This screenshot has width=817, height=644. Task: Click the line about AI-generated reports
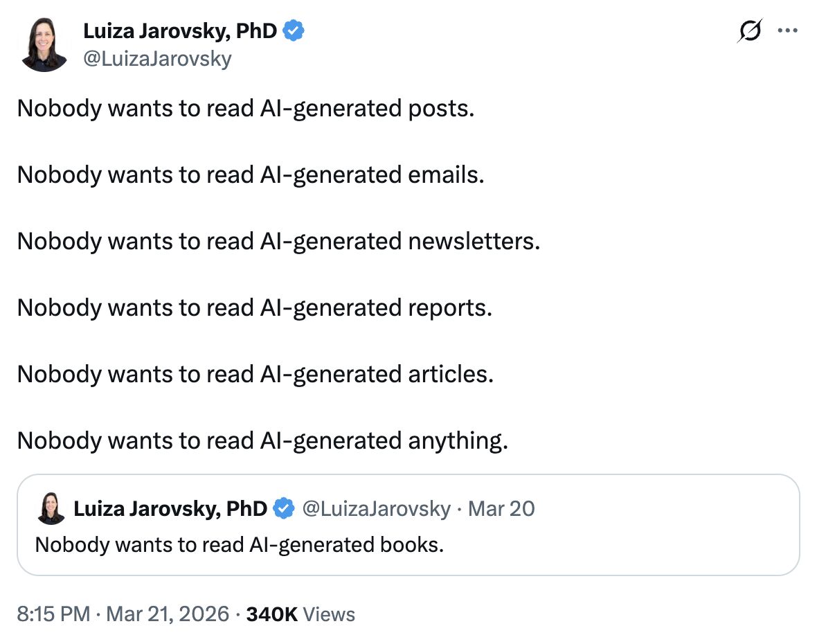255,307
